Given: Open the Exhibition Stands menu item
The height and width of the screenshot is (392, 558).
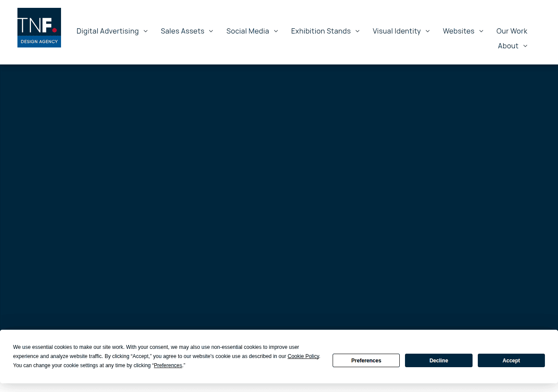Looking at the screenshot, I should pyautogui.click(x=321, y=31).
